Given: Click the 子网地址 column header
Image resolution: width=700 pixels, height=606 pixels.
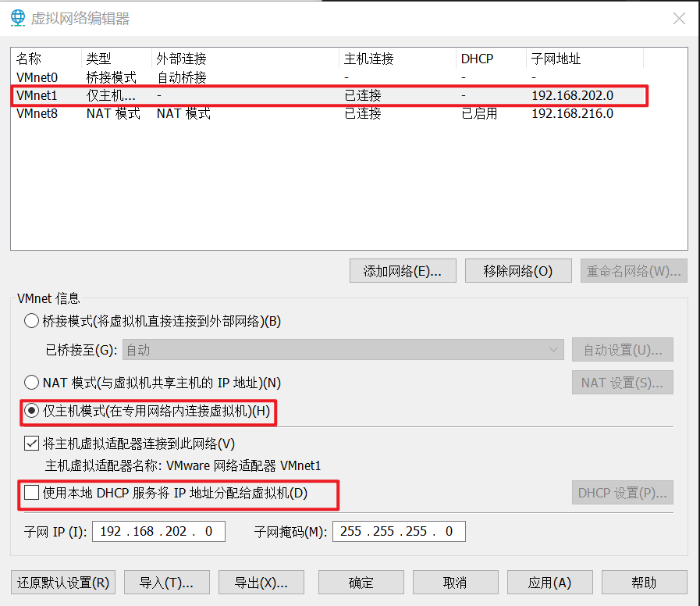Looking at the screenshot, I should pyautogui.click(x=585, y=59).
